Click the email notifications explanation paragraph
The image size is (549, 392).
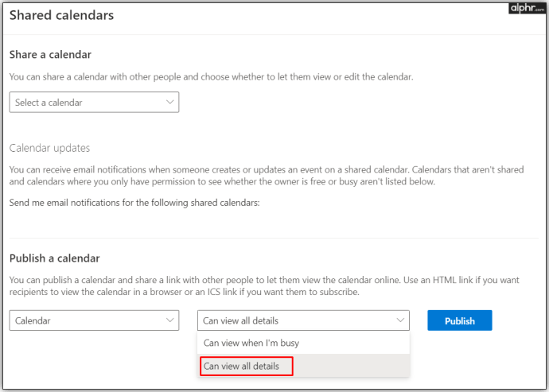tap(267, 176)
